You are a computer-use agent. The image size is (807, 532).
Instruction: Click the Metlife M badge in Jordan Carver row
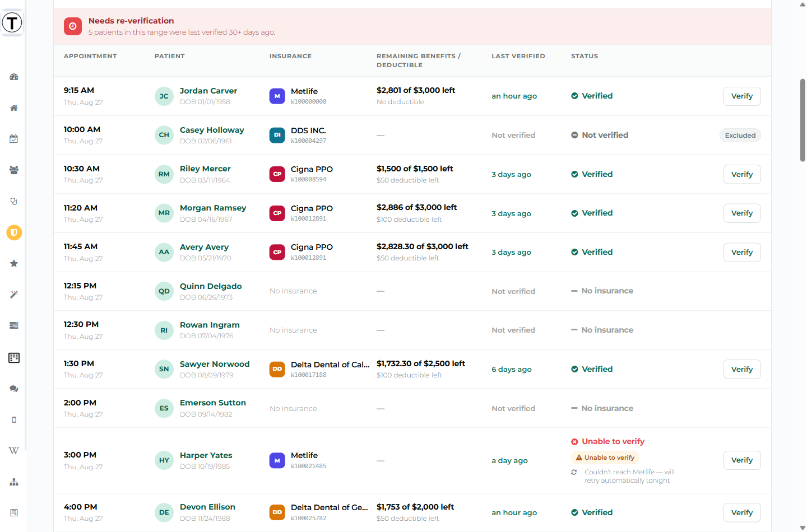tap(277, 96)
